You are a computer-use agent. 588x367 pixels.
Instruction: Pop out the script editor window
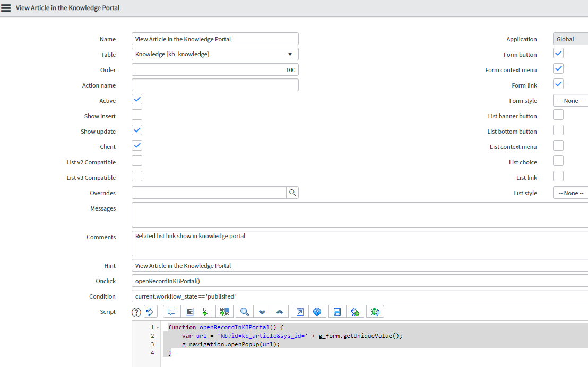[299, 311]
